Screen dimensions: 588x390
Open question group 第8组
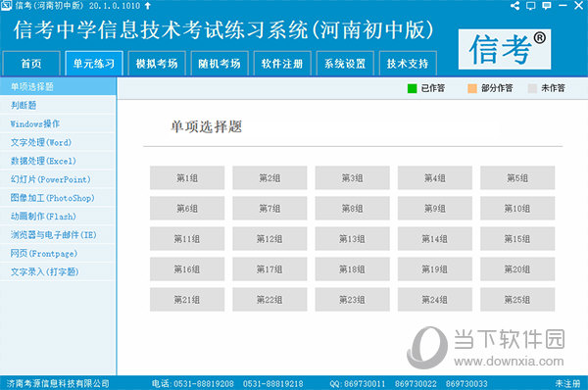pos(352,208)
